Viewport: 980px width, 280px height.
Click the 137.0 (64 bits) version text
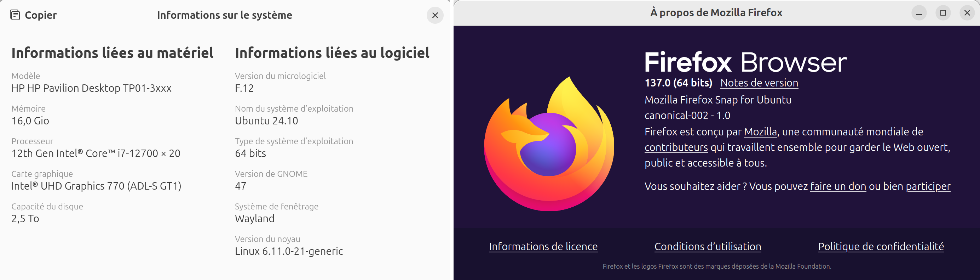click(678, 83)
